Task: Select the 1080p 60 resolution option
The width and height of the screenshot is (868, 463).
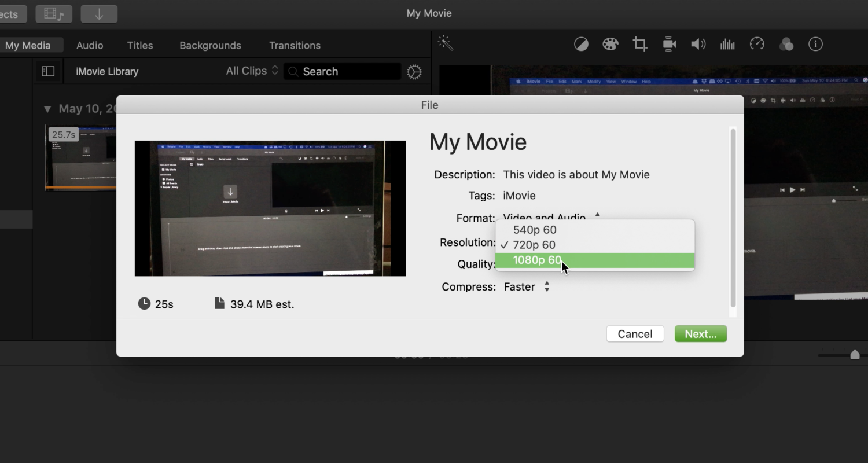Action: click(x=595, y=260)
